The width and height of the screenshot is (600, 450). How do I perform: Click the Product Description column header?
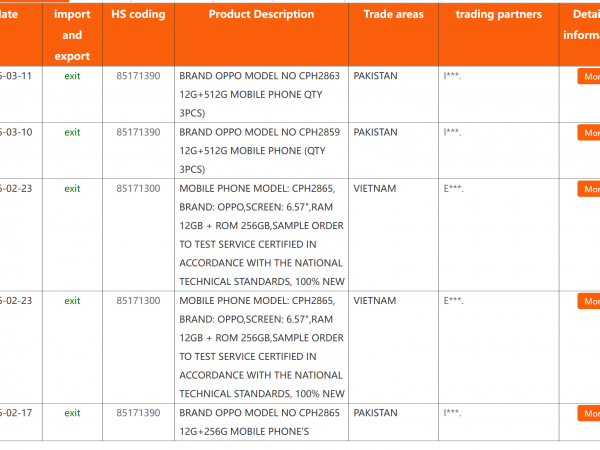click(261, 14)
